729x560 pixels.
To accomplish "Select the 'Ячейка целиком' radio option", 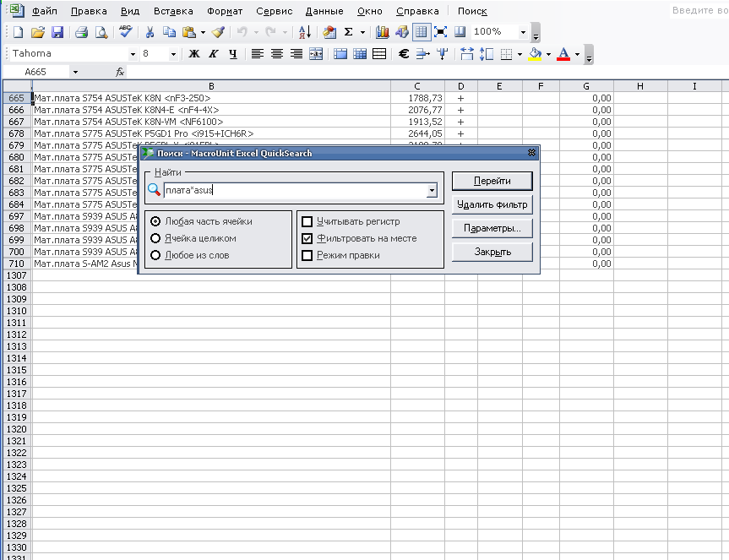I will (155, 238).
